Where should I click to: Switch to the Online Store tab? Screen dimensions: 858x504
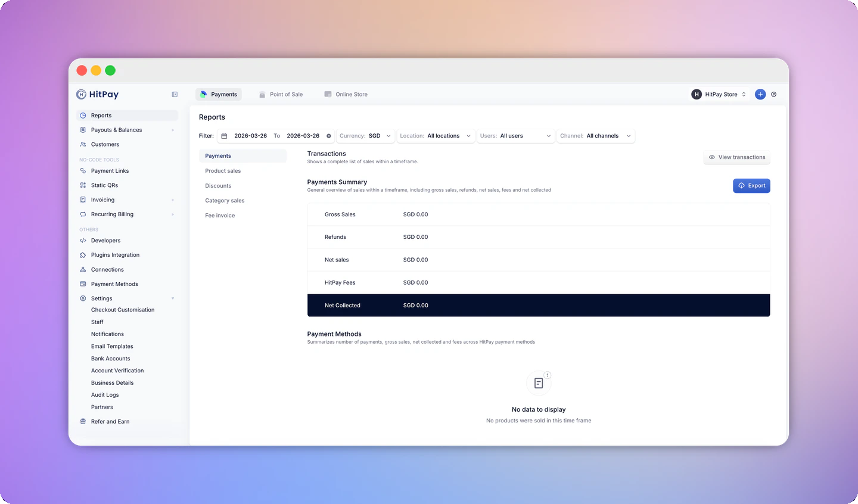[346, 94]
